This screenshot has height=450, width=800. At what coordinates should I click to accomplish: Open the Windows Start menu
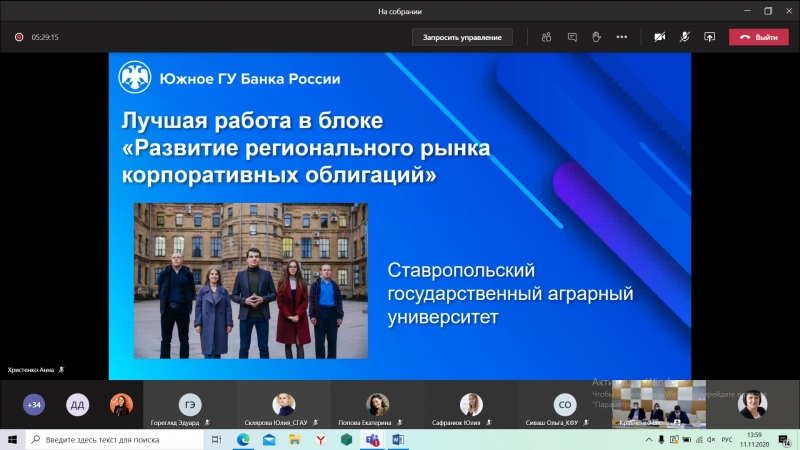12,439
